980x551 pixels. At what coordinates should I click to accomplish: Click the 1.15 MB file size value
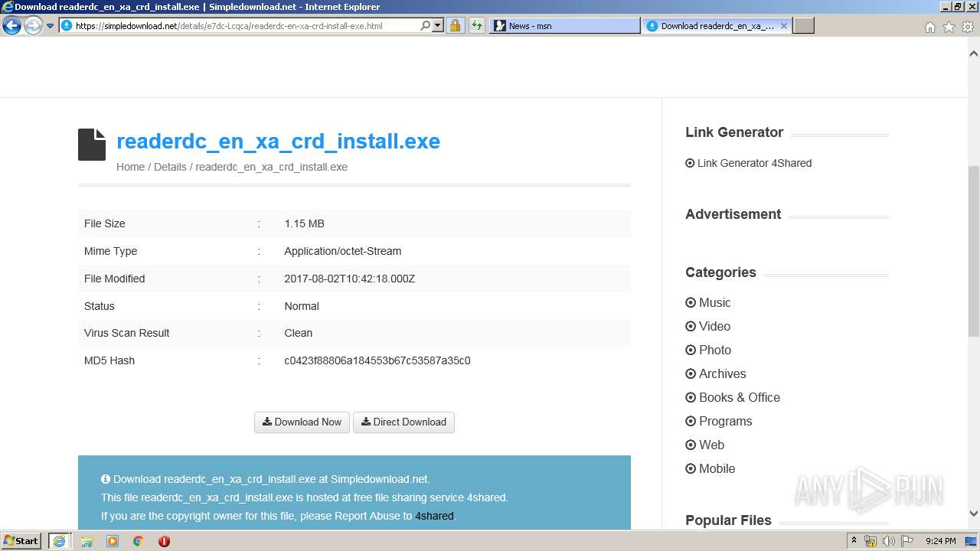pyautogui.click(x=304, y=223)
